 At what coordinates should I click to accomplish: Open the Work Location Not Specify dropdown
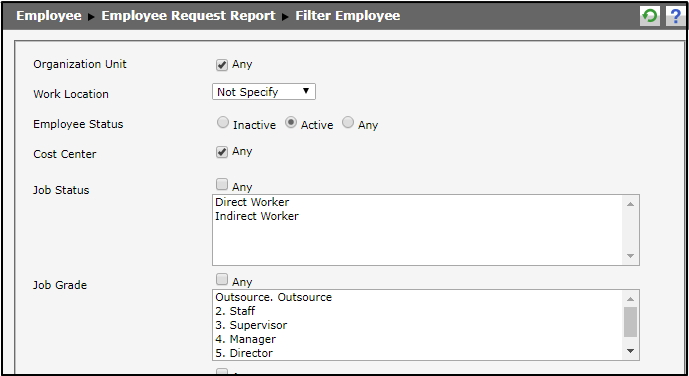point(264,92)
